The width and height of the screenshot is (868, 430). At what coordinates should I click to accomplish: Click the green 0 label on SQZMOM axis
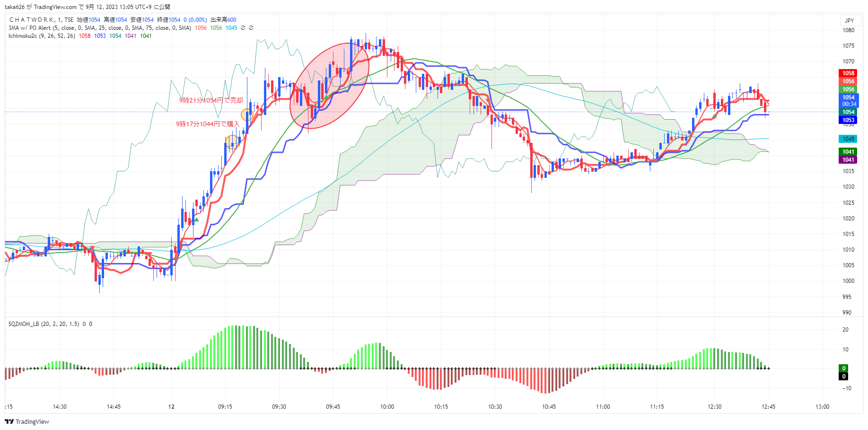point(844,369)
